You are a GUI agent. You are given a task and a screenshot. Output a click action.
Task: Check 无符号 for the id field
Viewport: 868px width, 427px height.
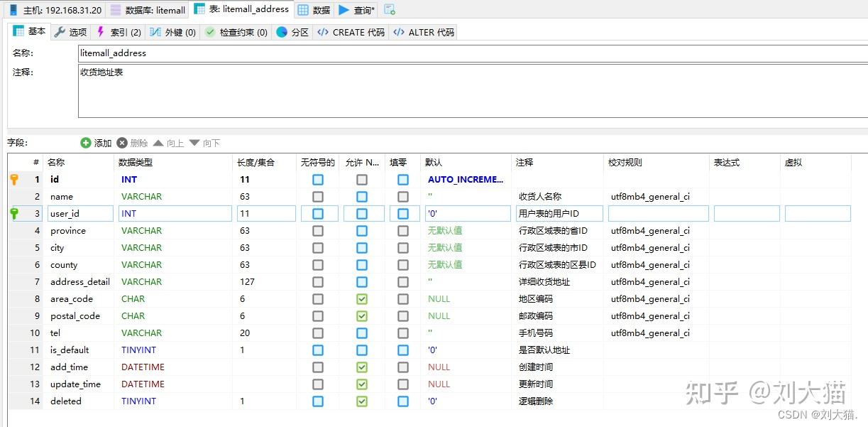click(317, 179)
